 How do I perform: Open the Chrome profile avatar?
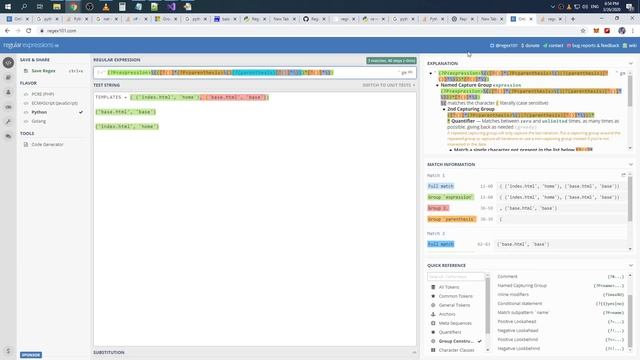[x=622, y=31]
